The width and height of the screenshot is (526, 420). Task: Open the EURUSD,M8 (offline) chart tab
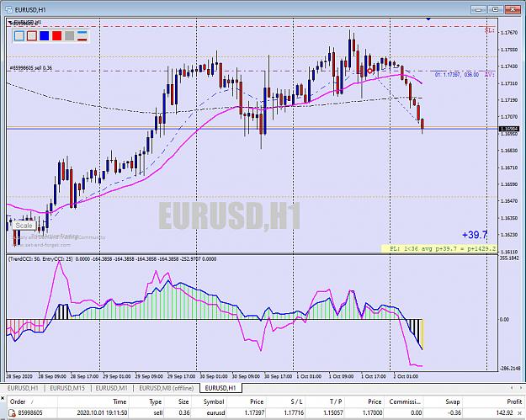(x=167, y=388)
